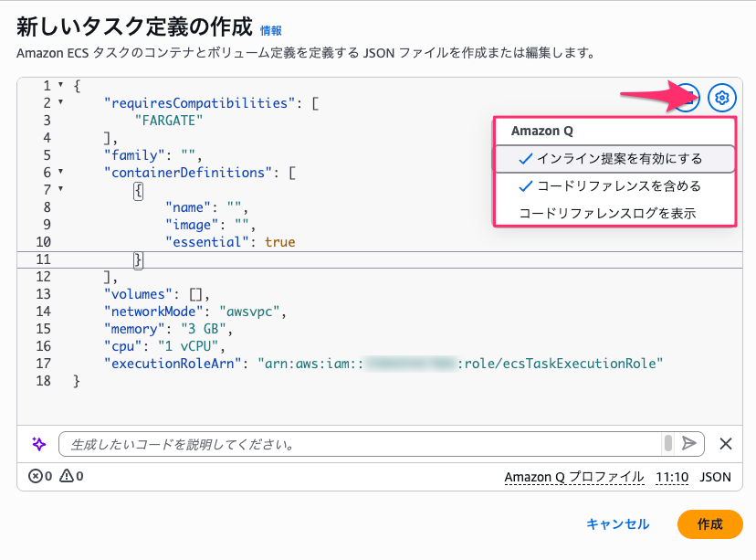Screen dimensions: 756x560
Task: Collapse the containerDefinitions fold arrow
Action: tap(61, 172)
